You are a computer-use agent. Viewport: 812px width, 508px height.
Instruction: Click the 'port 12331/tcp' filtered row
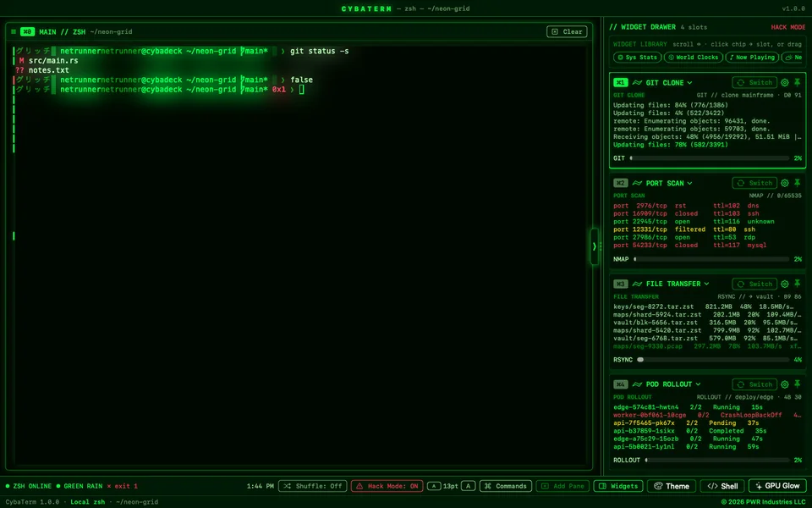(x=684, y=229)
